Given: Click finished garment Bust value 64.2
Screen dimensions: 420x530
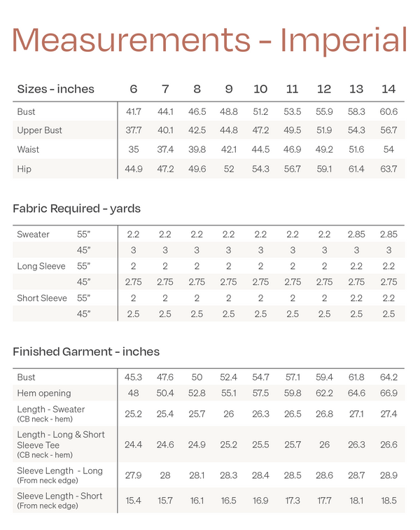Looking at the screenshot, I should pos(388,377).
